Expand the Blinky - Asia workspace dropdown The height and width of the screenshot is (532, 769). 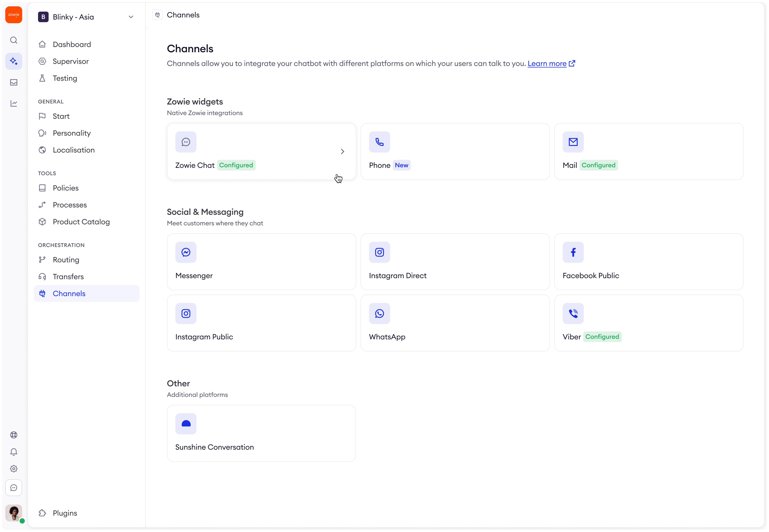(131, 17)
